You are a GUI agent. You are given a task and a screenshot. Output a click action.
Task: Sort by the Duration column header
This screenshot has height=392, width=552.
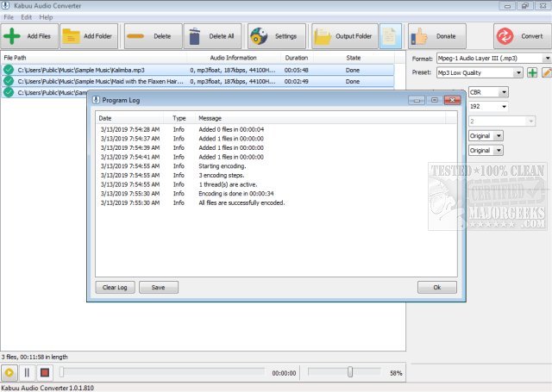tap(297, 58)
